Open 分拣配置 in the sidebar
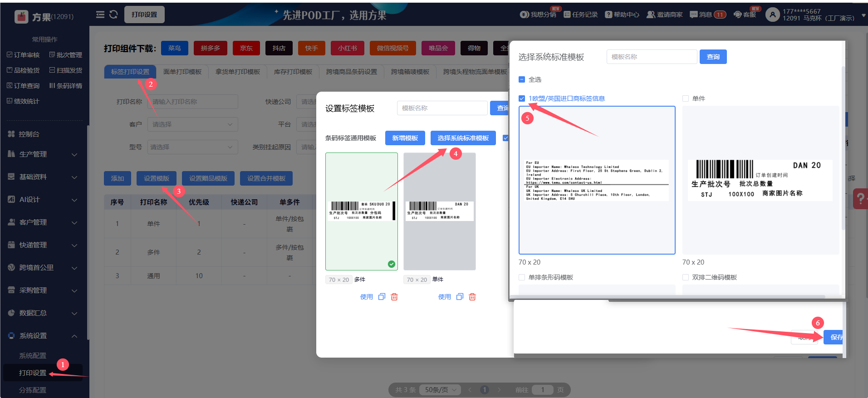868x398 pixels. tap(33, 390)
